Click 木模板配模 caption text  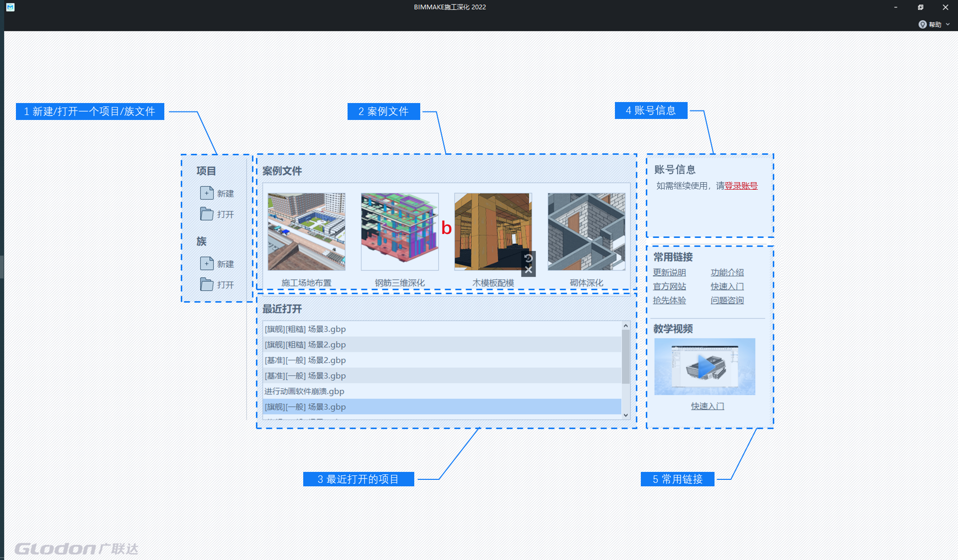[x=493, y=282]
